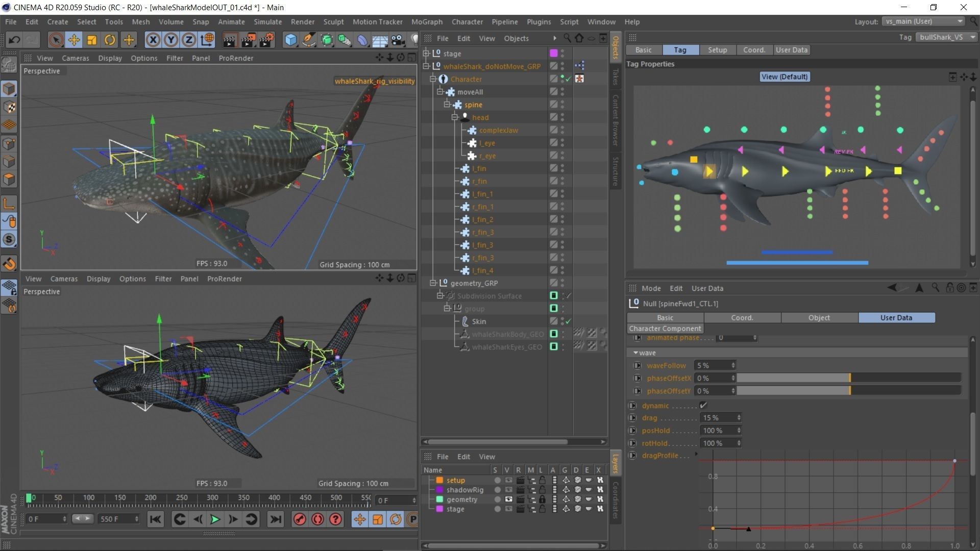This screenshot has width=980, height=551.
Task: Click the drag percentage input field
Action: [x=721, y=418]
